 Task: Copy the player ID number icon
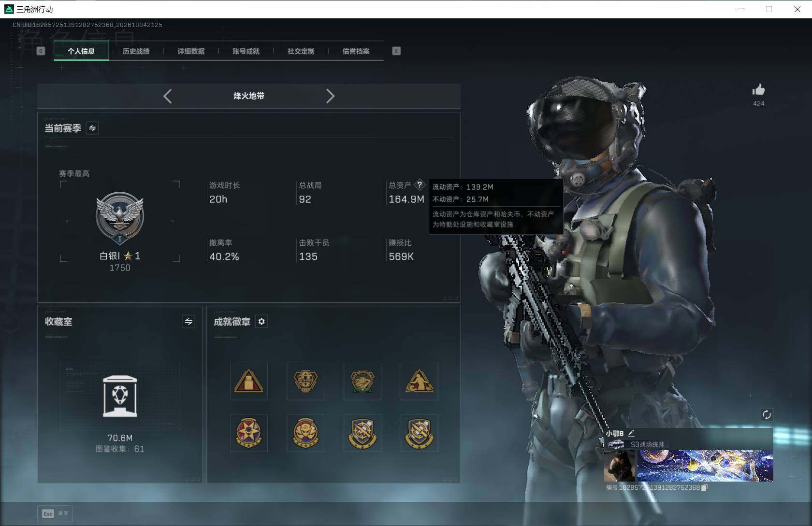[x=704, y=488]
